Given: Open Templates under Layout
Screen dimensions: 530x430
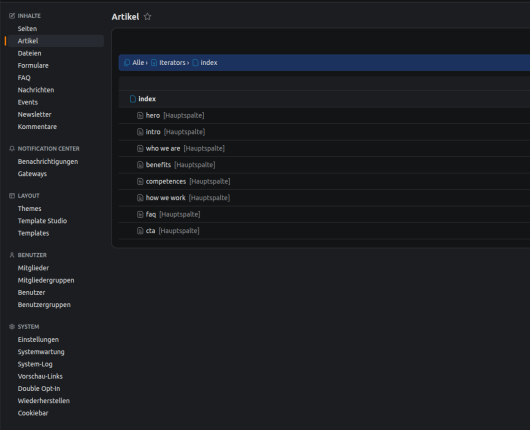Looking at the screenshot, I should (x=33, y=233).
